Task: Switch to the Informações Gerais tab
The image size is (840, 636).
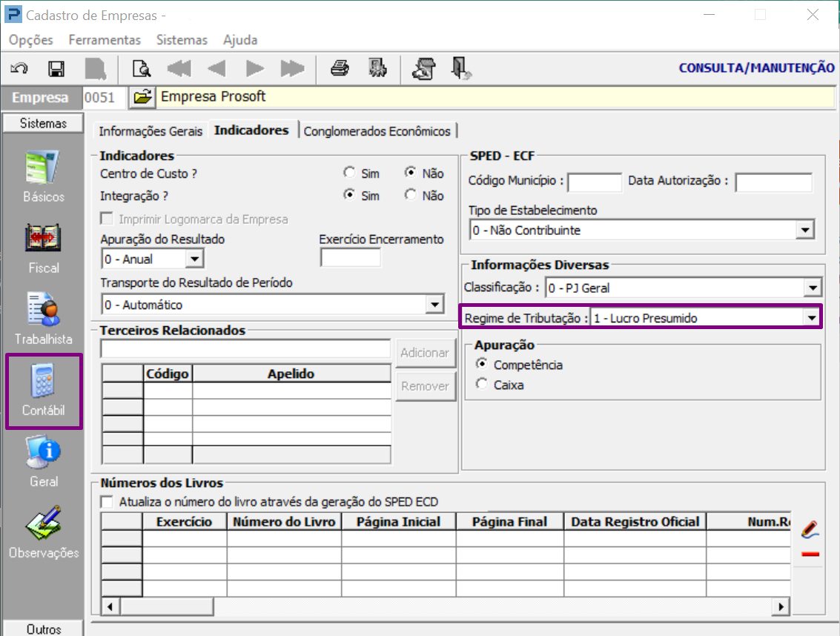Action: click(151, 131)
